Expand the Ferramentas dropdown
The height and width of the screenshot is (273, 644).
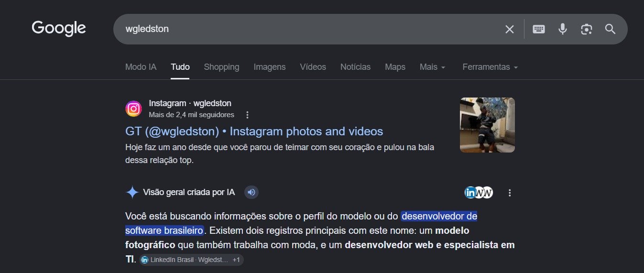tap(490, 67)
